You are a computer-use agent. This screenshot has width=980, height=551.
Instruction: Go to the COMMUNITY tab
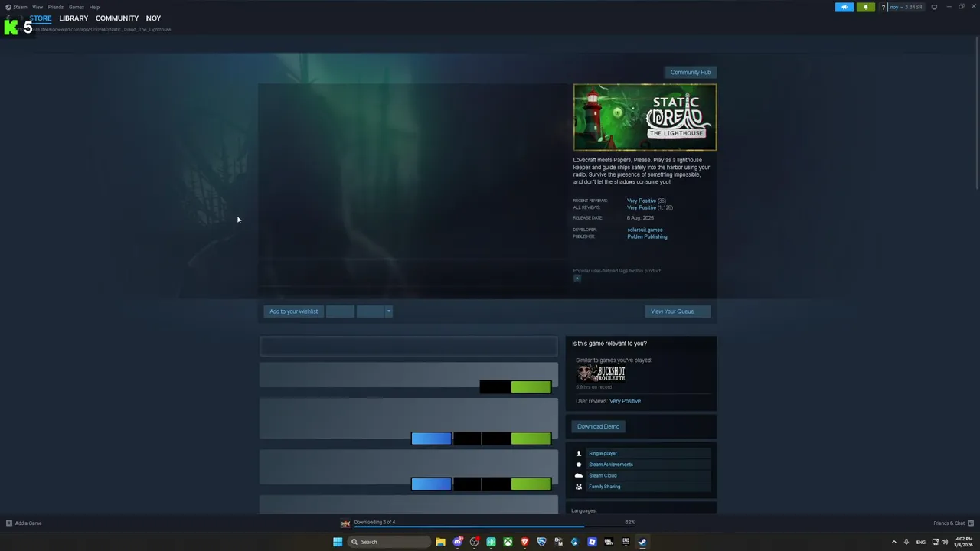click(x=117, y=18)
